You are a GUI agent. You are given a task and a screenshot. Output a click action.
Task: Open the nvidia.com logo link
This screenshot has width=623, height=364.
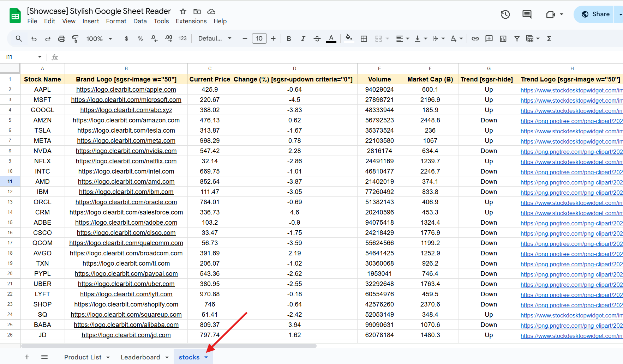pos(126,151)
